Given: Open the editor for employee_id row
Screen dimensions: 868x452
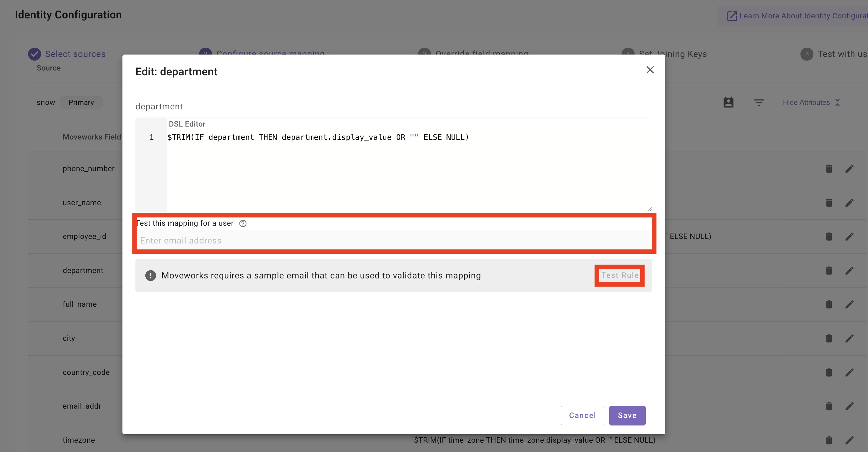Looking at the screenshot, I should click(x=850, y=237).
